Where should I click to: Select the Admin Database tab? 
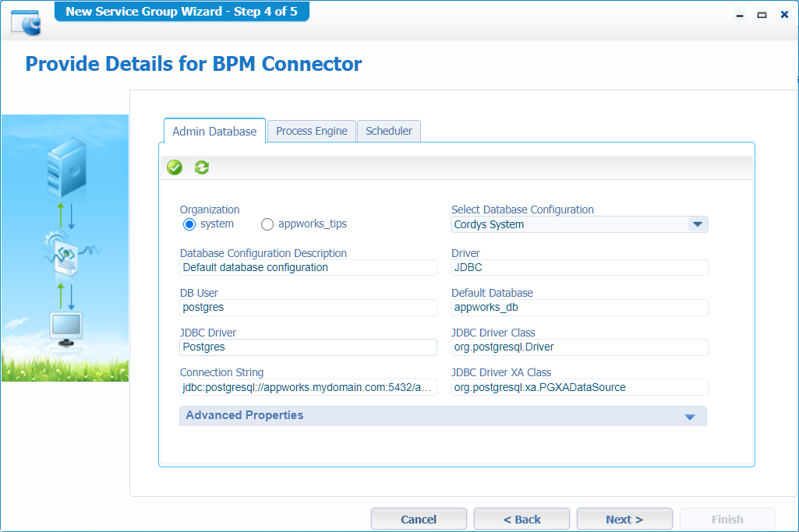point(214,130)
